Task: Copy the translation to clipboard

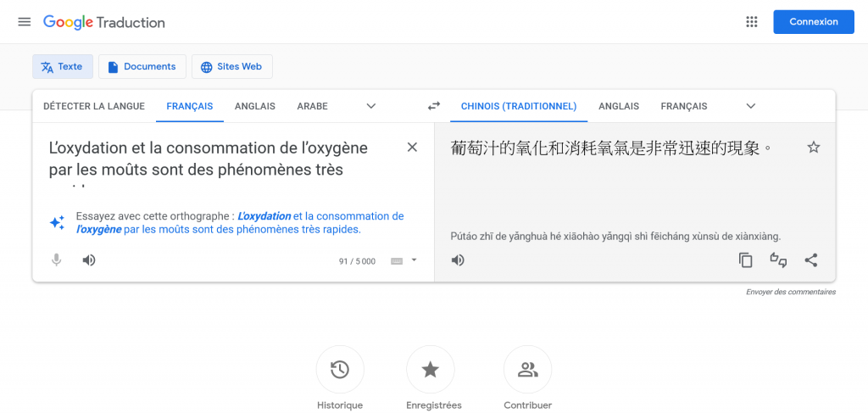Action: coord(746,260)
